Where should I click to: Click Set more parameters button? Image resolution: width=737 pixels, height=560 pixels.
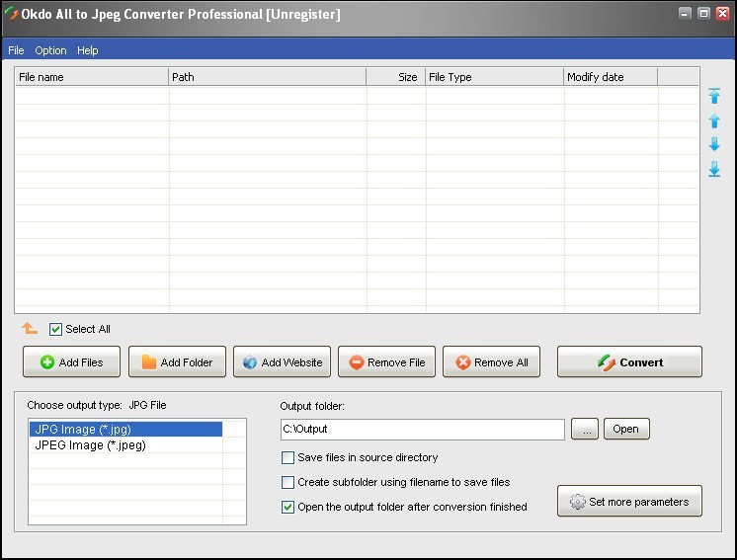coord(630,502)
